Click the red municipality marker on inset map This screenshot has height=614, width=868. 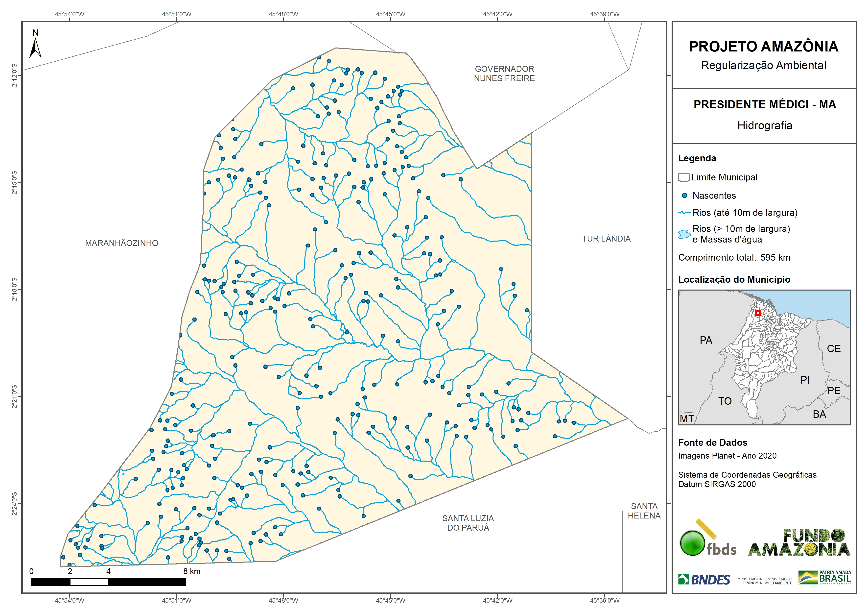pos(758,313)
